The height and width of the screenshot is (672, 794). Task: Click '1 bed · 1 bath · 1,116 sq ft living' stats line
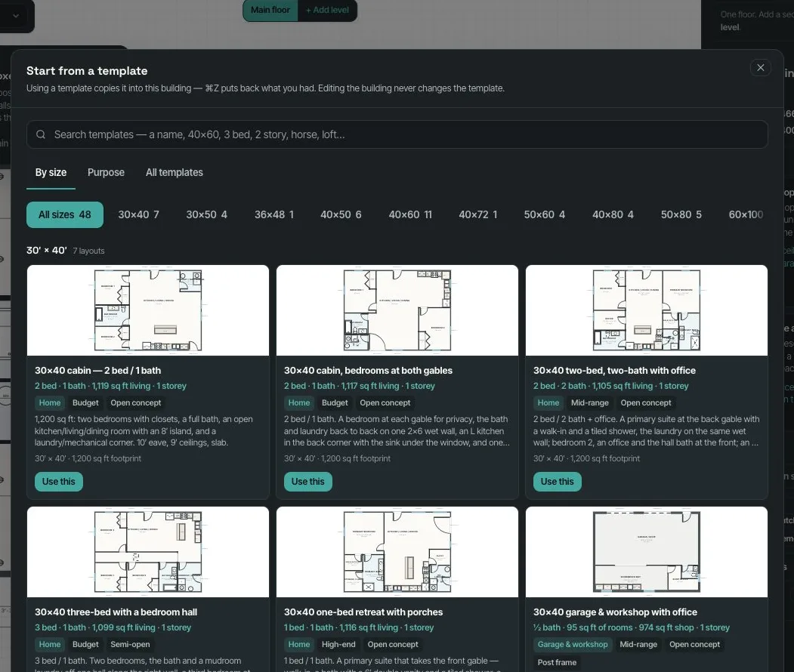click(x=359, y=627)
